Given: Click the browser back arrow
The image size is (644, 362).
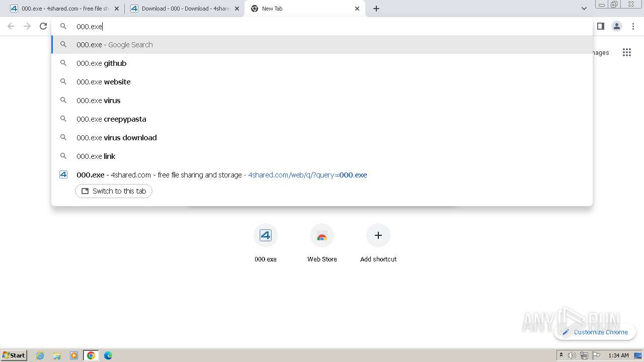Looking at the screenshot, I should tap(11, 26).
